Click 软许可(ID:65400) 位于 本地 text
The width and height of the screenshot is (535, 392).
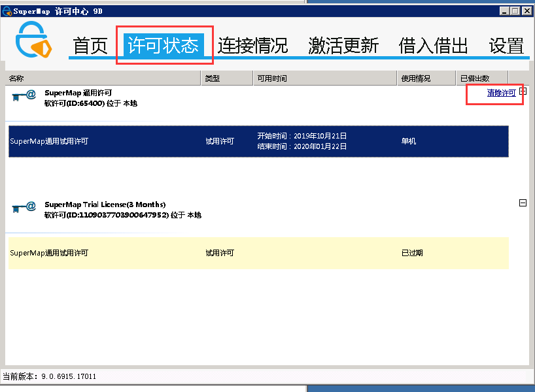[x=91, y=103]
